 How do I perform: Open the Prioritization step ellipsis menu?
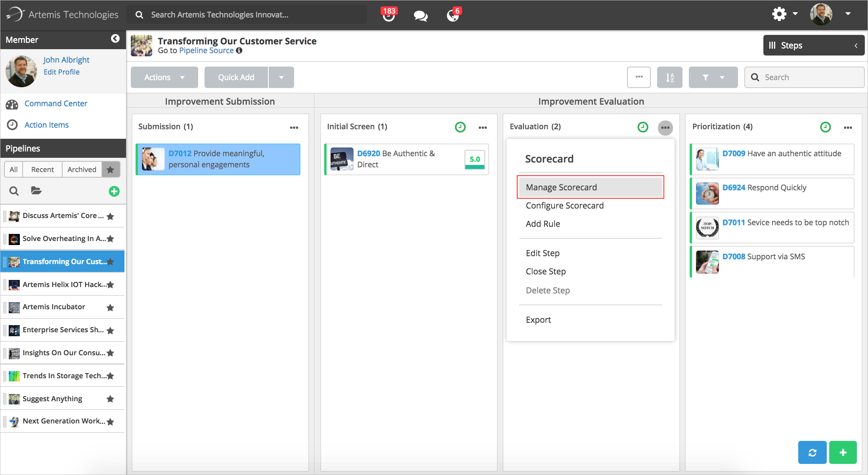pos(848,127)
